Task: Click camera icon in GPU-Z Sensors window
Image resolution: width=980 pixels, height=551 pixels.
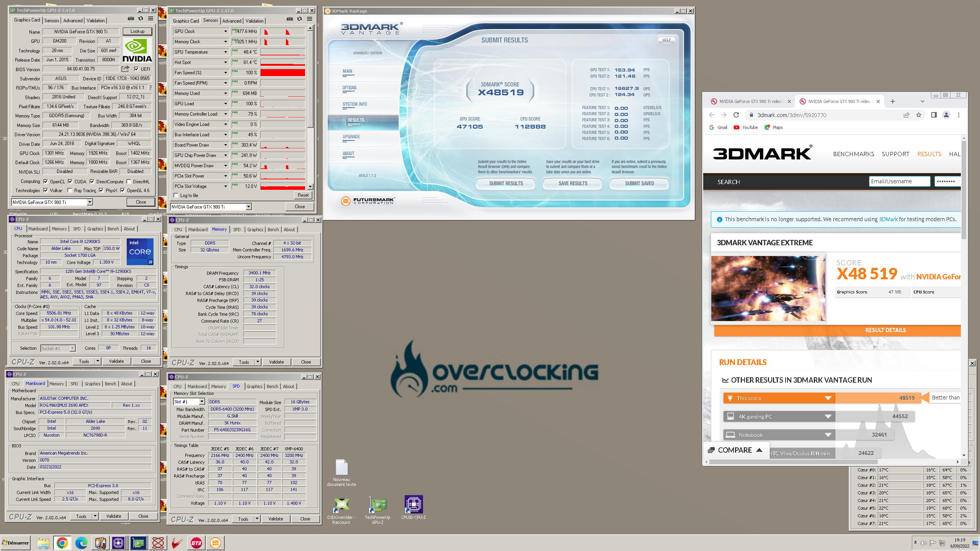Action: 290,19
